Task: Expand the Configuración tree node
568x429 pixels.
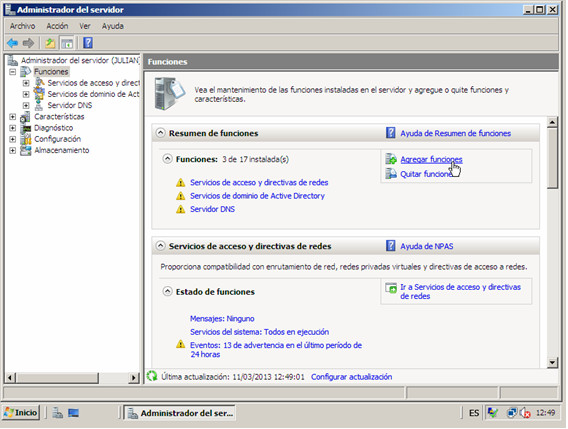Action: point(13,139)
